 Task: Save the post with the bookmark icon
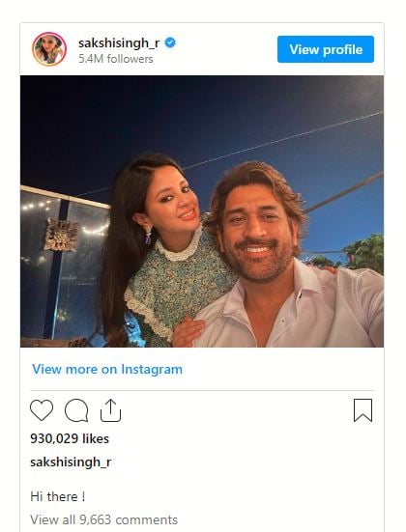coord(362,410)
